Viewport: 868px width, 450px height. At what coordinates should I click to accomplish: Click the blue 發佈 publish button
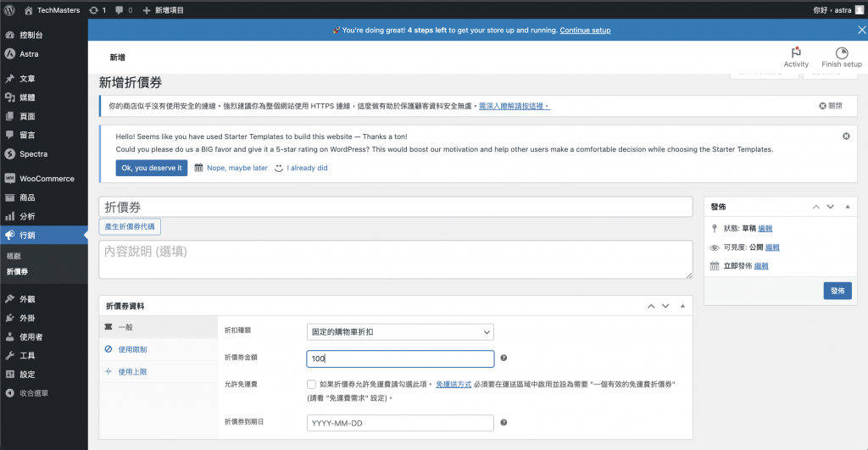[837, 291]
